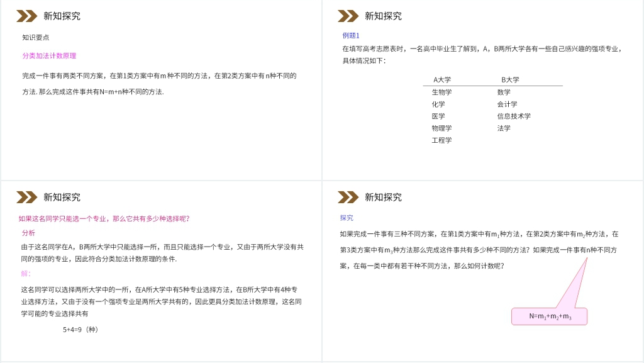Click the line starting 同的强项的专业
Viewport: 644px width, 363px height.
click(x=99, y=259)
